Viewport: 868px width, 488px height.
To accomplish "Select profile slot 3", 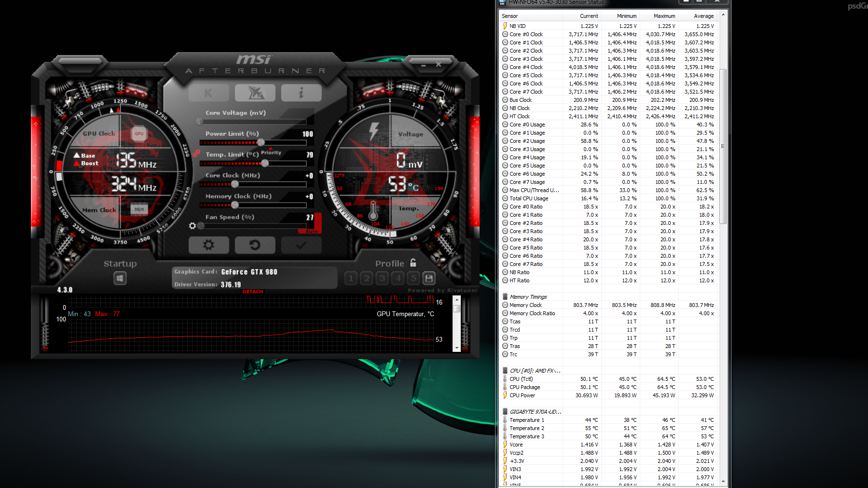I will (x=382, y=278).
